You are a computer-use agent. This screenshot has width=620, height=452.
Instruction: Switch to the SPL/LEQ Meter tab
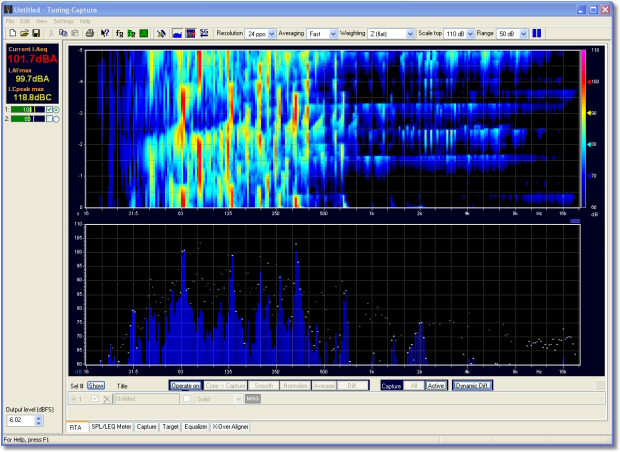[x=112, y=427]
